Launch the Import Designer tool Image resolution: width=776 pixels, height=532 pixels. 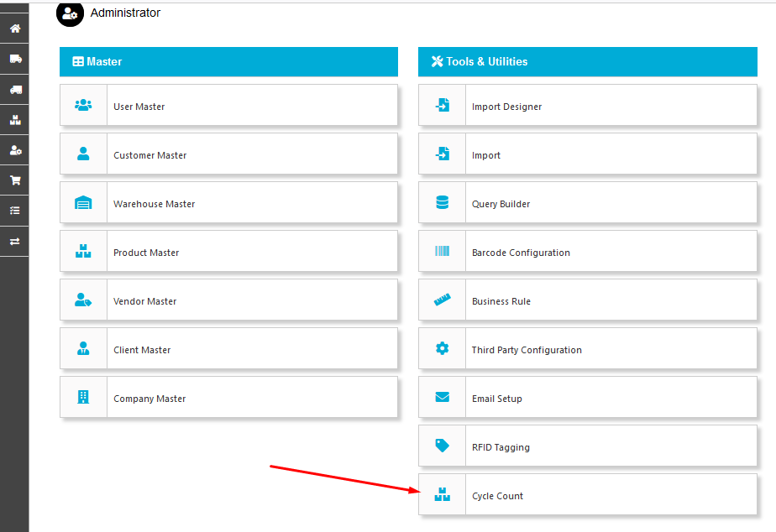pos(506,107)
